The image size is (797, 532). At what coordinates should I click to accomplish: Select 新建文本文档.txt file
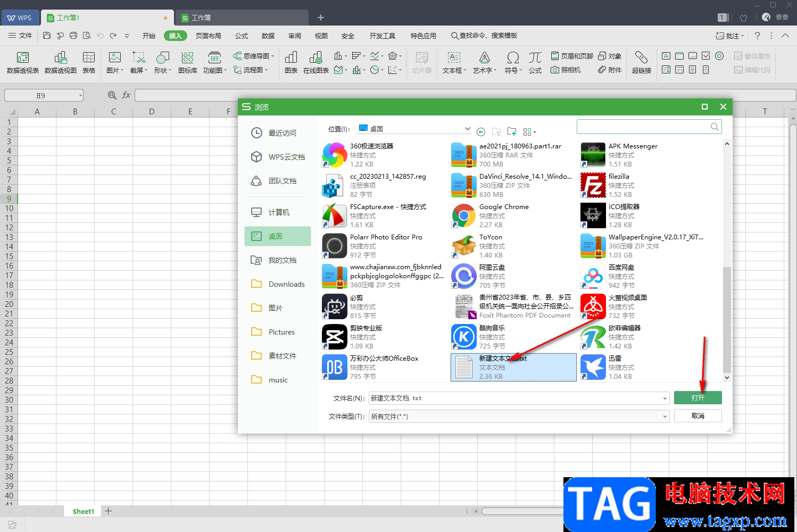pyautogui.click(x=513, y=367)
